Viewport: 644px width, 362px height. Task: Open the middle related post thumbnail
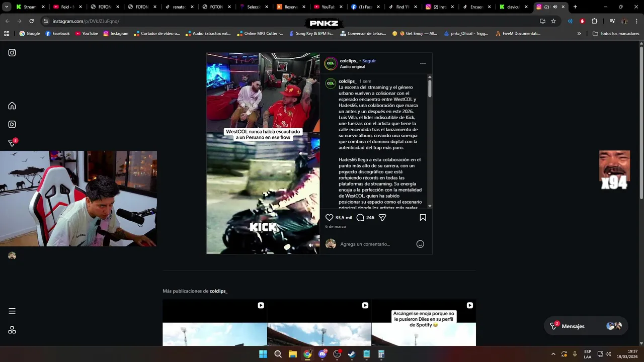[x=319, y=323]
